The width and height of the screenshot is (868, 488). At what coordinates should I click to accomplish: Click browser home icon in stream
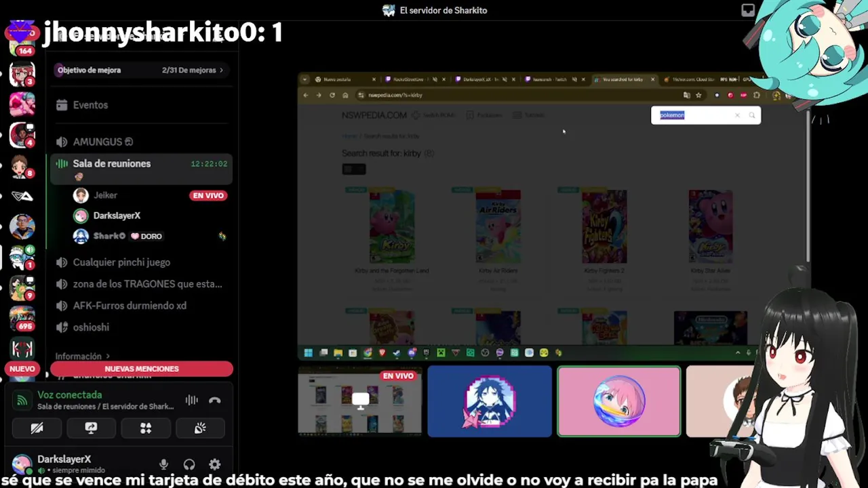[x=345, y=95]
